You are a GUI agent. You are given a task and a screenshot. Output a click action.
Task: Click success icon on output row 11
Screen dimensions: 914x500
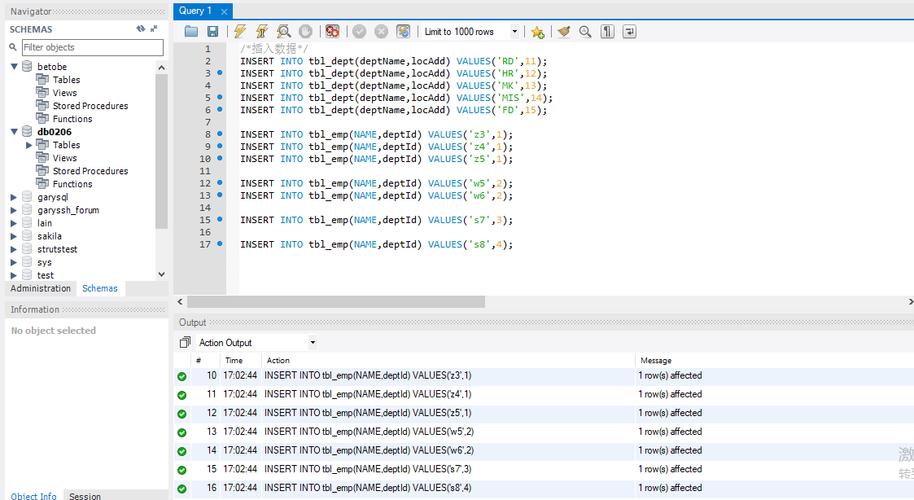[x=182, y=395]
